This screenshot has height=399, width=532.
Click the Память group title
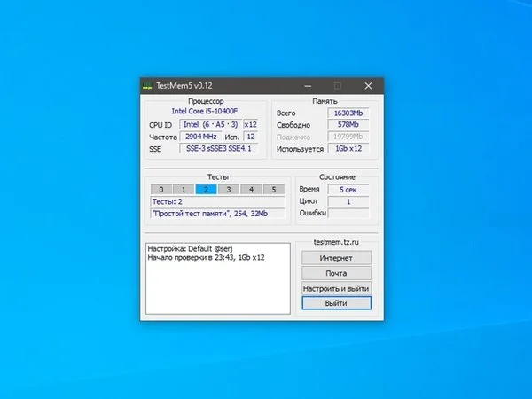tap(325, 101)
